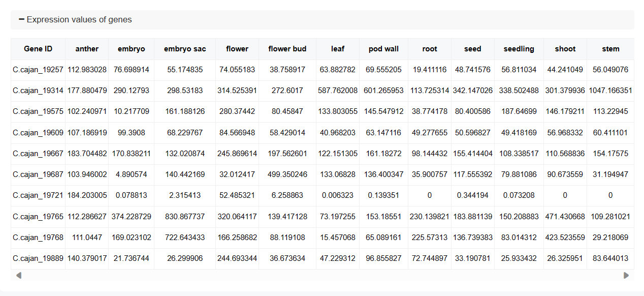Click flower value 244.693344
The image size is (644, 296).
click(237, 258)
